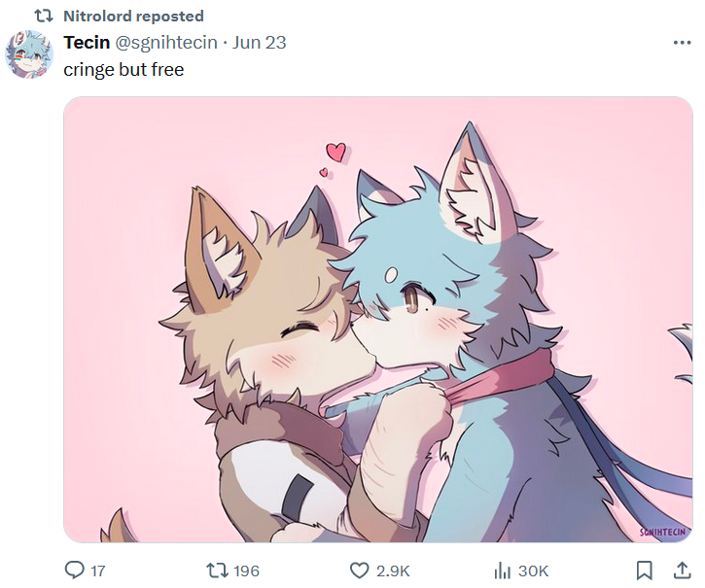Click the 30K views count
The width and height of the screenshot is (705, 588).
(x=533, y=571)
